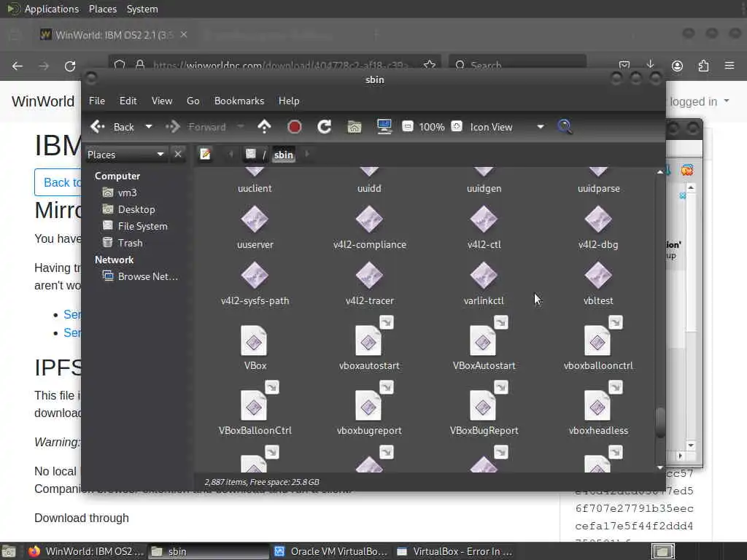The height and width of the screenshot is (560, 747).
Task: Zoom out with the minus icon
Action: click(407, 127)
